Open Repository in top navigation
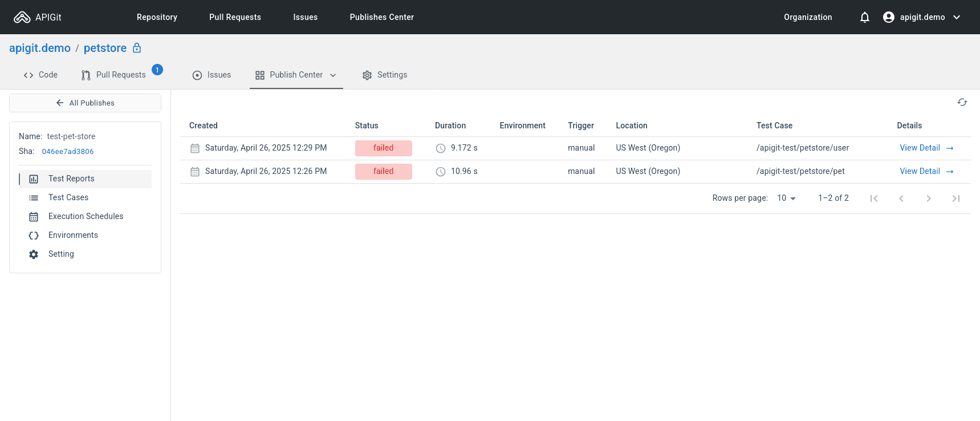This screenshot has height=421, width=980. coord(157,17)
